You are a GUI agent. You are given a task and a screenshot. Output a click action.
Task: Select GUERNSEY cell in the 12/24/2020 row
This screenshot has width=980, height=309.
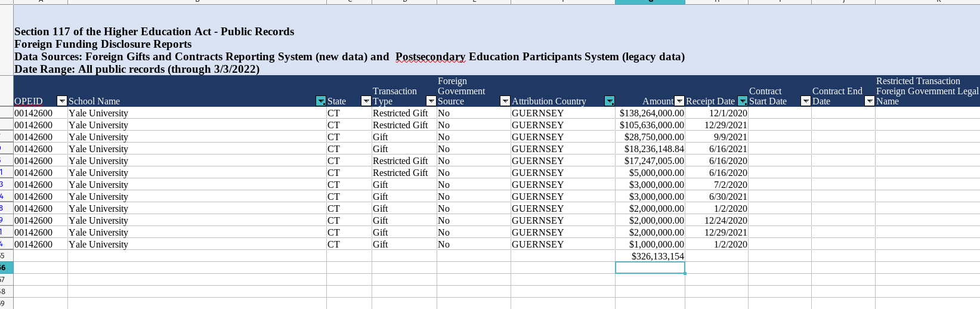click(563, 220)
